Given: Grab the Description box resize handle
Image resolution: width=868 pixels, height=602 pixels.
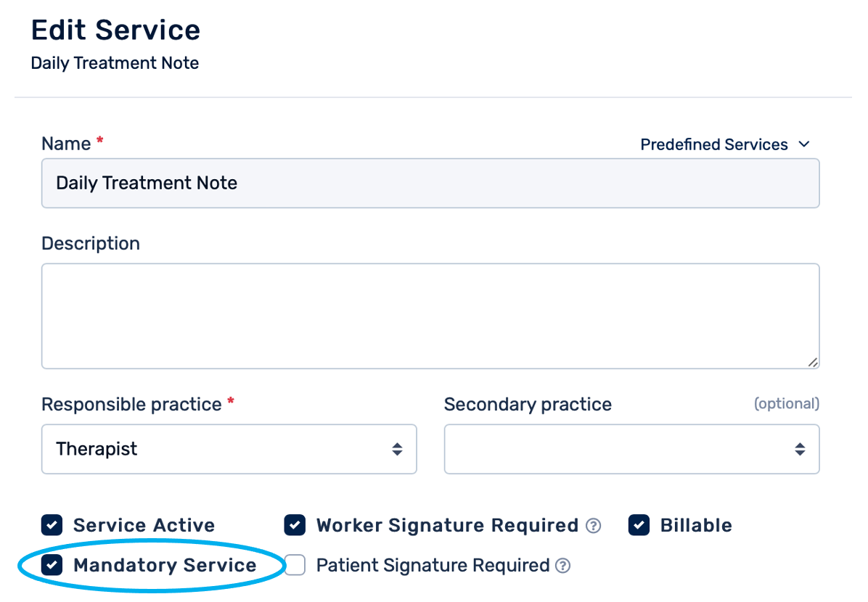Looking at the screenshot, I should point(813,362).
